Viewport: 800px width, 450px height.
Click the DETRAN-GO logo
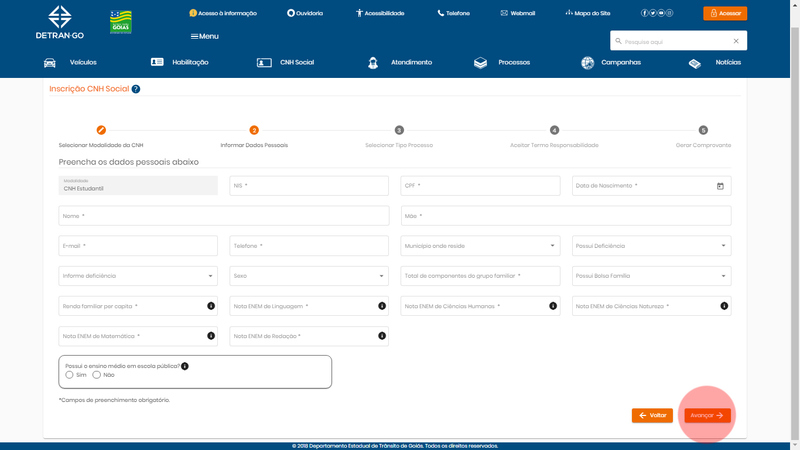click(60, 21)
